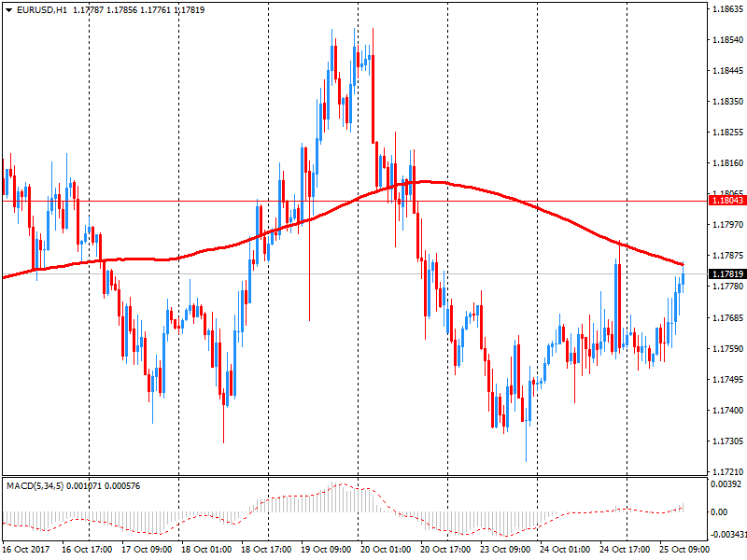This screenshot has height=560, width=747.
Task: Click the 16 Oct 2017 date label
Action: click(x=26, y=549)
